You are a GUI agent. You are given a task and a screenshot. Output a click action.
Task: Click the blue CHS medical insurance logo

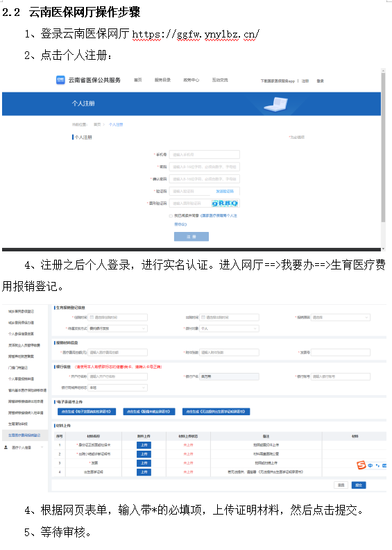tap(60, 80)
